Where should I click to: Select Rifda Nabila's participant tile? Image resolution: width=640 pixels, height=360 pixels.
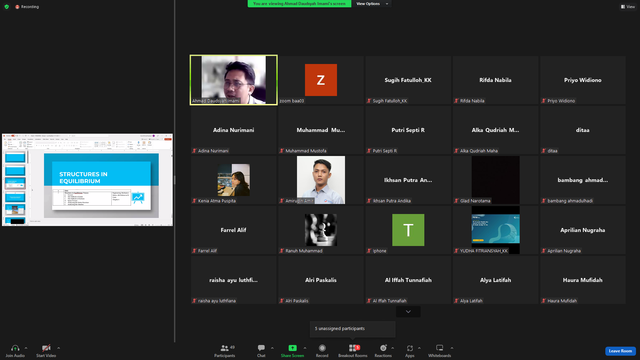pyautogui.click(x=496, y=80)
